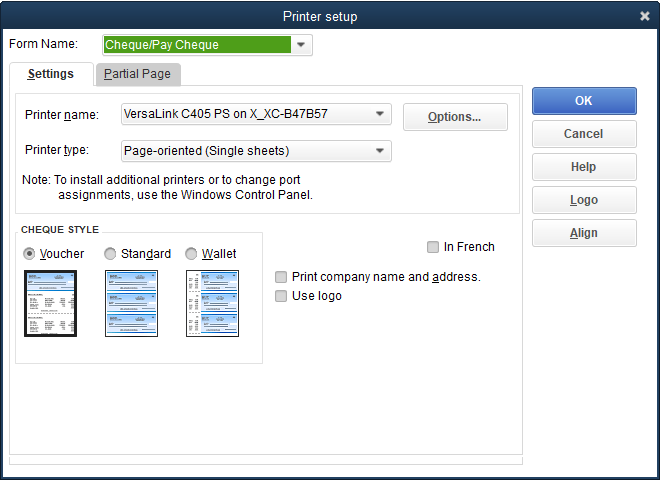The image size is (660, 480).
Task: Click the Logo button
Action: [x=583, y=200]
